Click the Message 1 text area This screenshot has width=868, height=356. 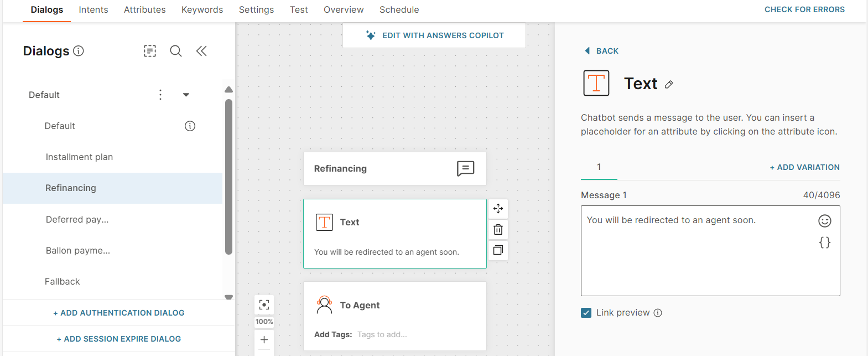click(710, 251)
